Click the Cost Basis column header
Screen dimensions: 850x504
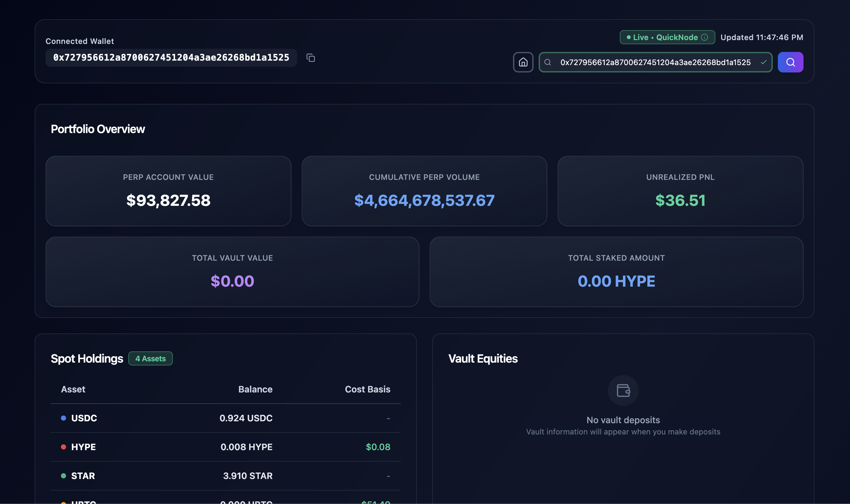[367, 389]
